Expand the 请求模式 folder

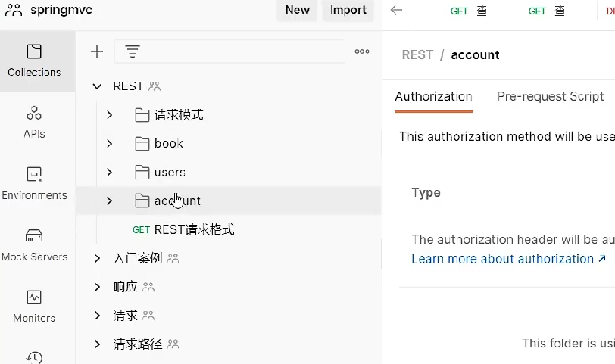110,115
